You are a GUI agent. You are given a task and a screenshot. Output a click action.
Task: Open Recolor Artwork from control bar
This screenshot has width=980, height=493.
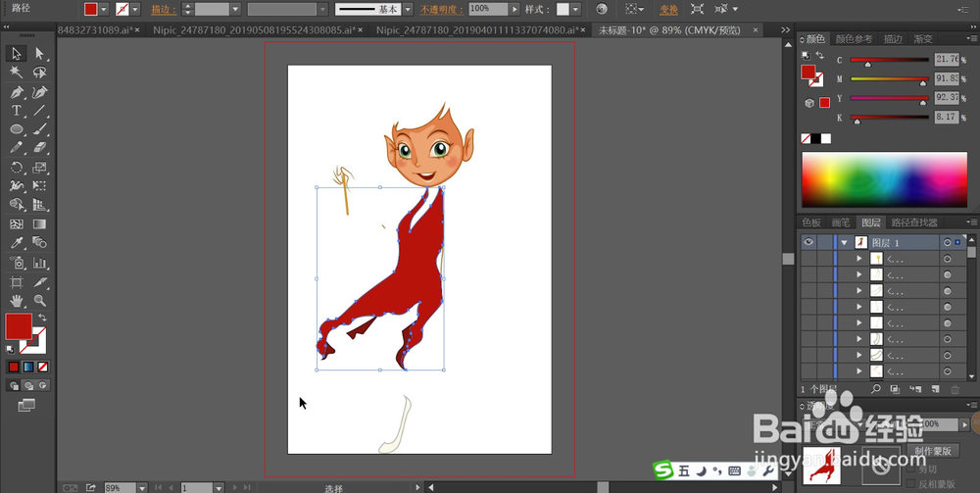coord(602,10)
